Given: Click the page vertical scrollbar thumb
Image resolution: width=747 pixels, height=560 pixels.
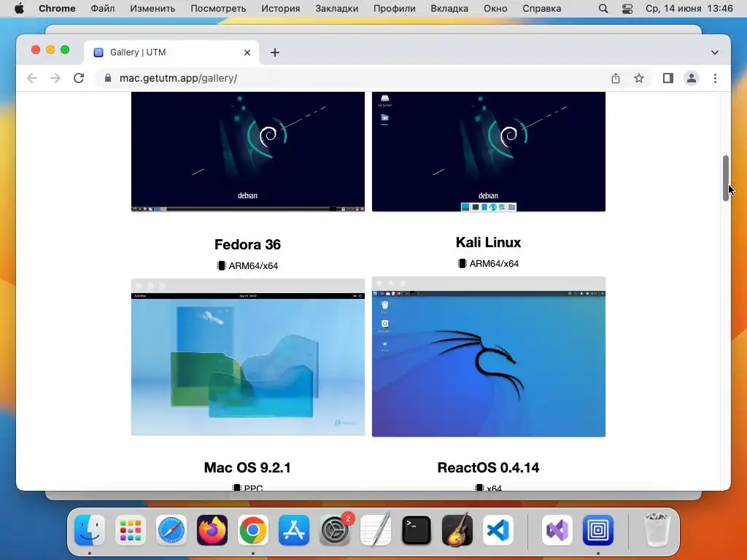Looking at the screenshot, I should click(726, 178).
